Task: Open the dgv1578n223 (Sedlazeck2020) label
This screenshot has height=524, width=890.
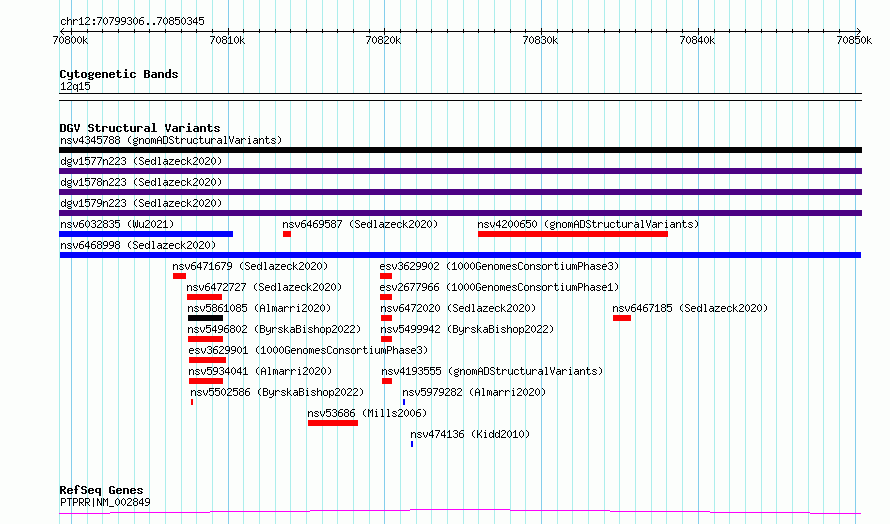Action: click(141, 182)
